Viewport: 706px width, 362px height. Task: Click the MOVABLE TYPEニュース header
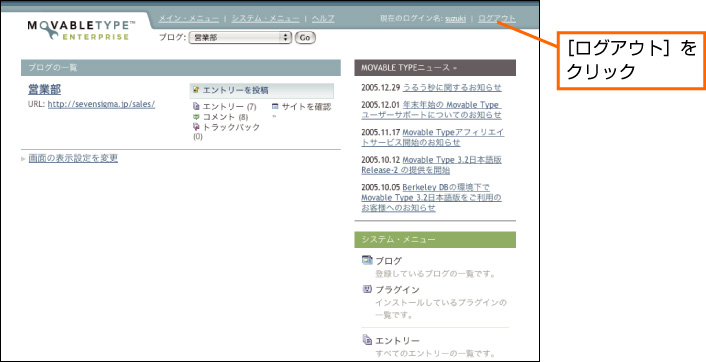click(x=435, y=68)
